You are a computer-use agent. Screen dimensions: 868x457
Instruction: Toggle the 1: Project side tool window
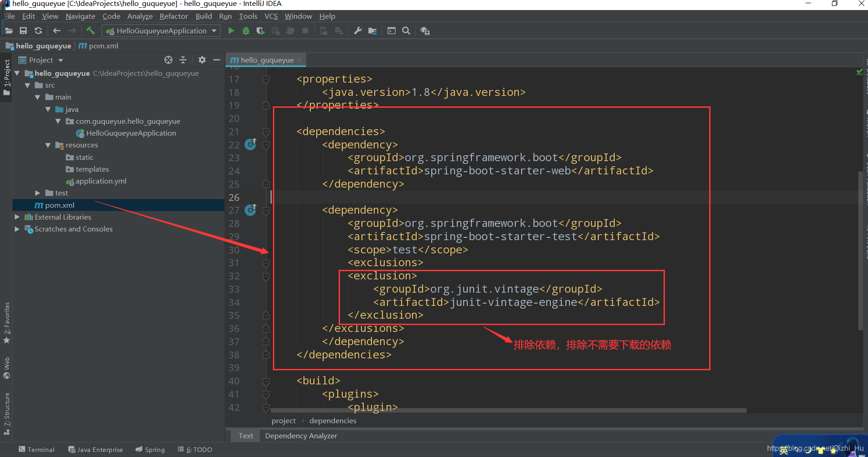6,77
